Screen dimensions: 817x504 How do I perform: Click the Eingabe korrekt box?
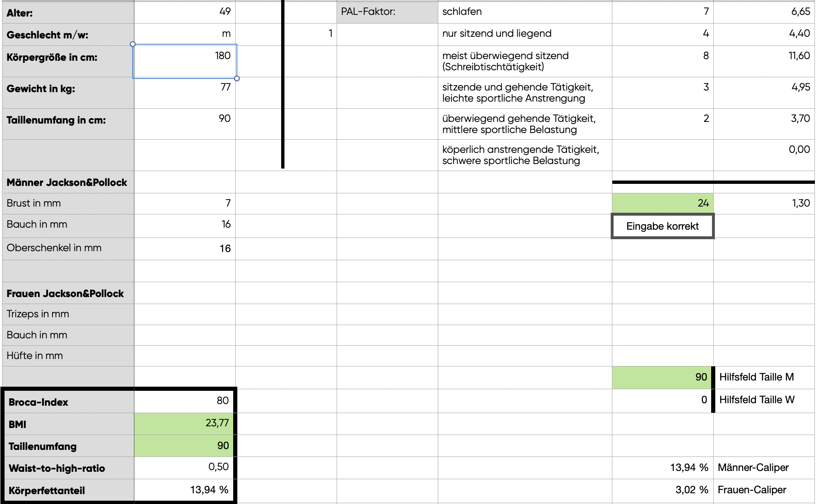click(x=662, y=226)
